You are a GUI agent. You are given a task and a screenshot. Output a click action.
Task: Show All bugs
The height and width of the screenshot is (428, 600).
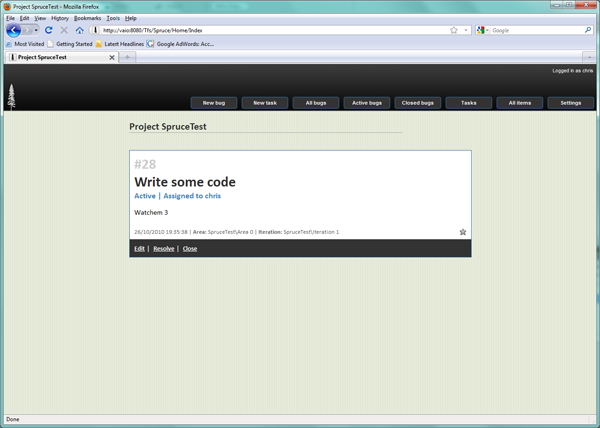316,103
